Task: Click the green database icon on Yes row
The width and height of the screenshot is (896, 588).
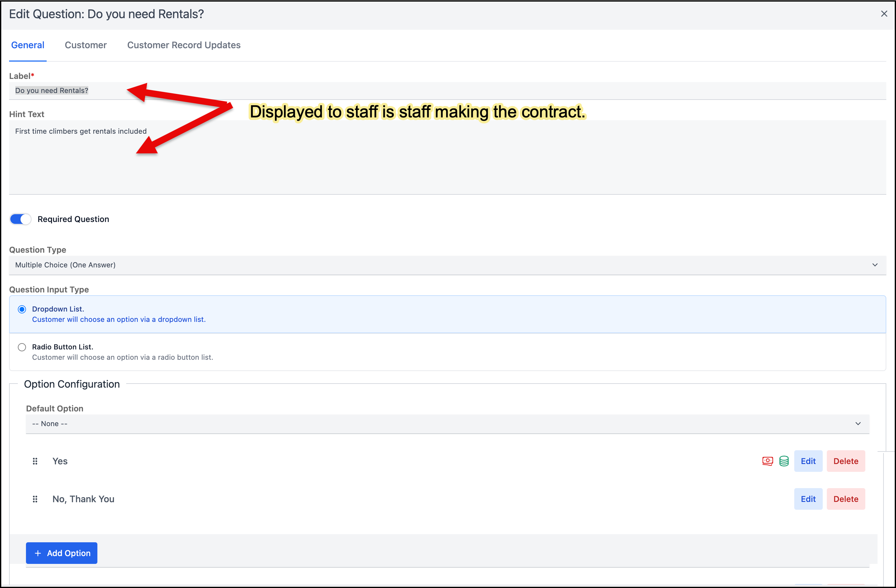Action: pyautogui.click(x=784, y=461)
